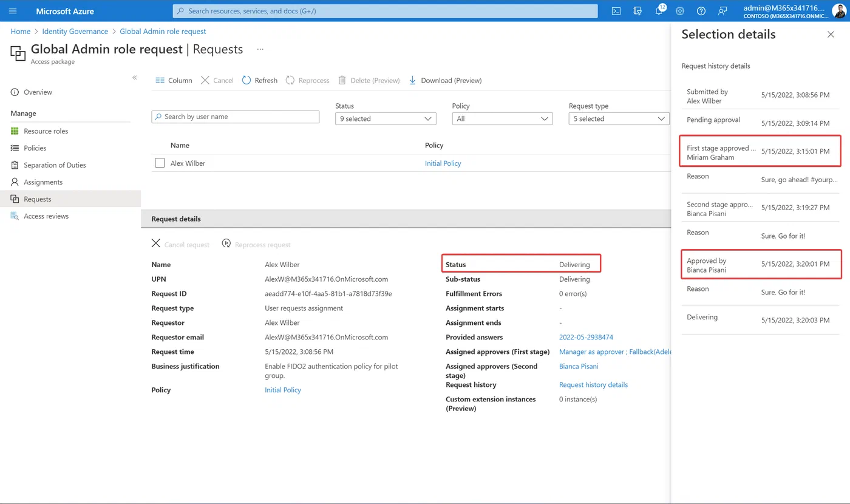Open the Policy filter dropdown
The width and height of the screenshot is (850, 504).
click(502, 118)
